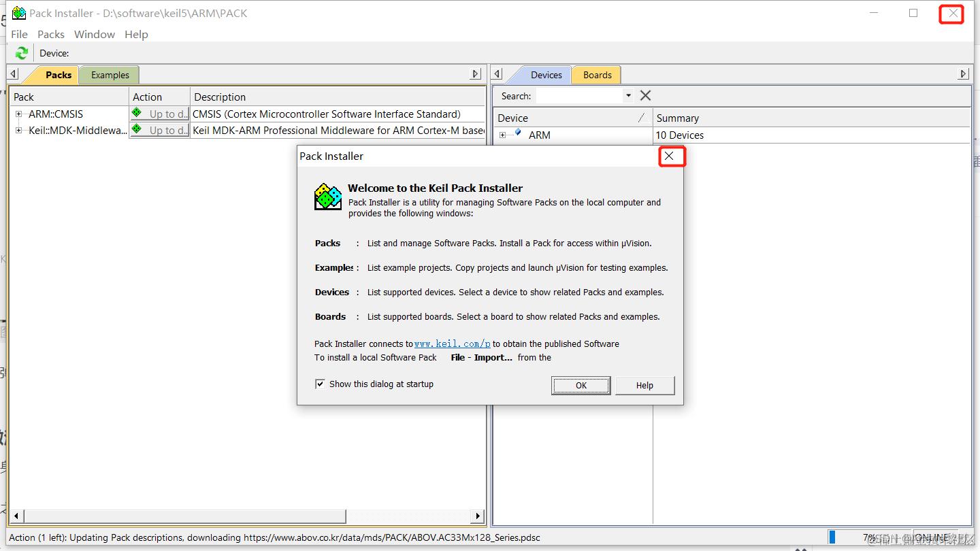Expand the Keil::MDK-Middleware pack row
980x551 pixels.
tap(19, 131)
